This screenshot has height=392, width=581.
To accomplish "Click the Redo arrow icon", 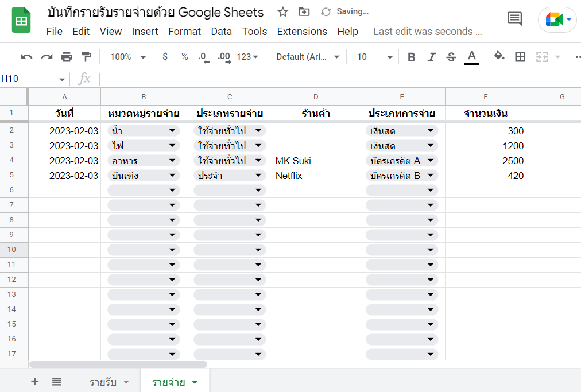I will 47,57.
